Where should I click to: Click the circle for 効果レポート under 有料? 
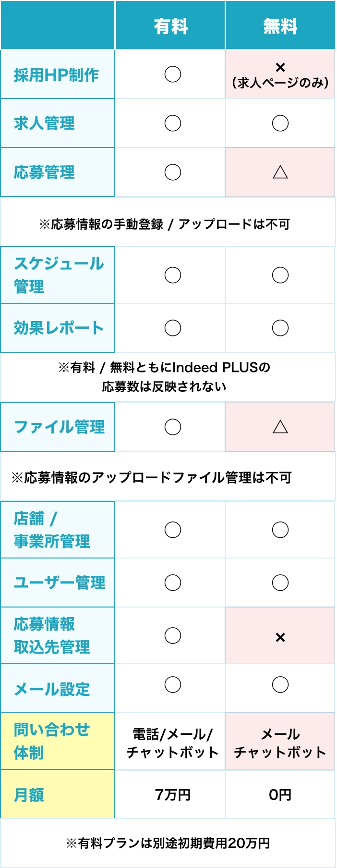coord(173,328)
